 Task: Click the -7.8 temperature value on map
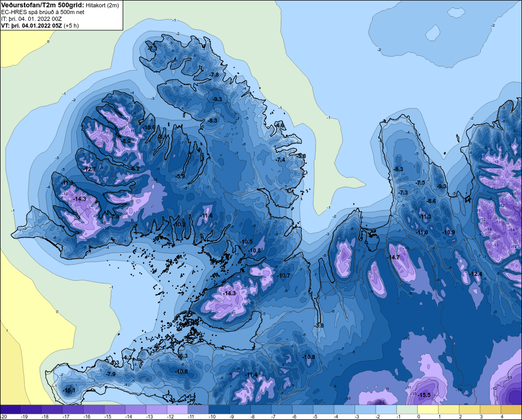214,75
